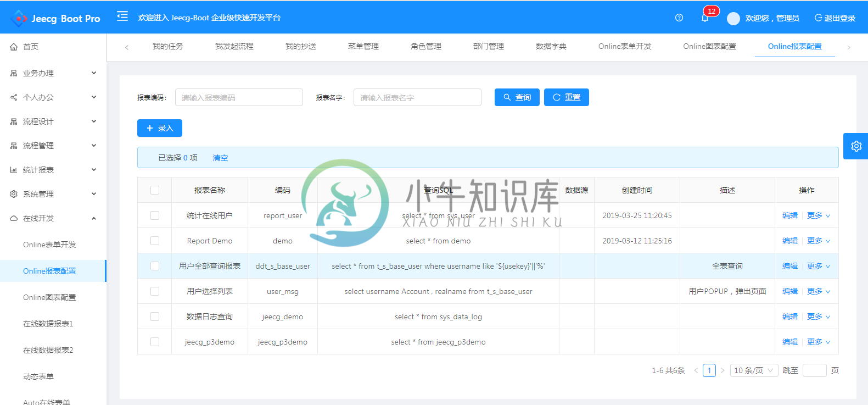The width and height of the screenshot is (868, 405).
Task: Check the 数据日志查询 row checkbox
Action: click(155, 317)
